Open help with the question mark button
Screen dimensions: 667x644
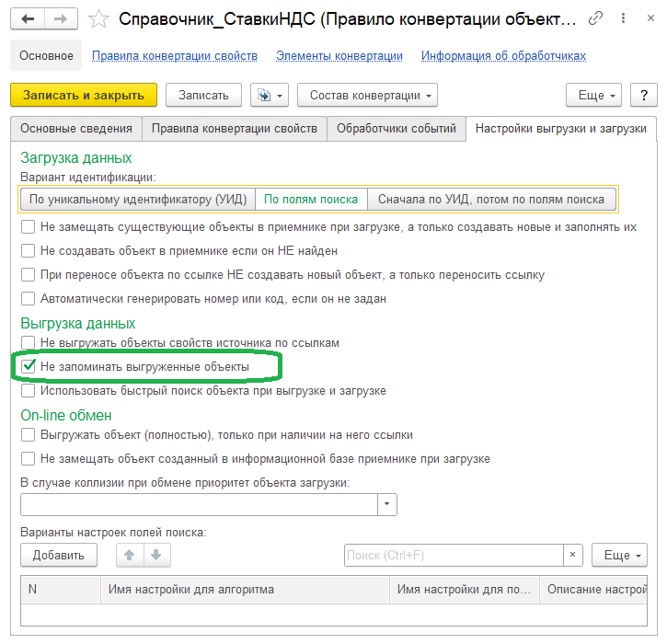point(644,95)
